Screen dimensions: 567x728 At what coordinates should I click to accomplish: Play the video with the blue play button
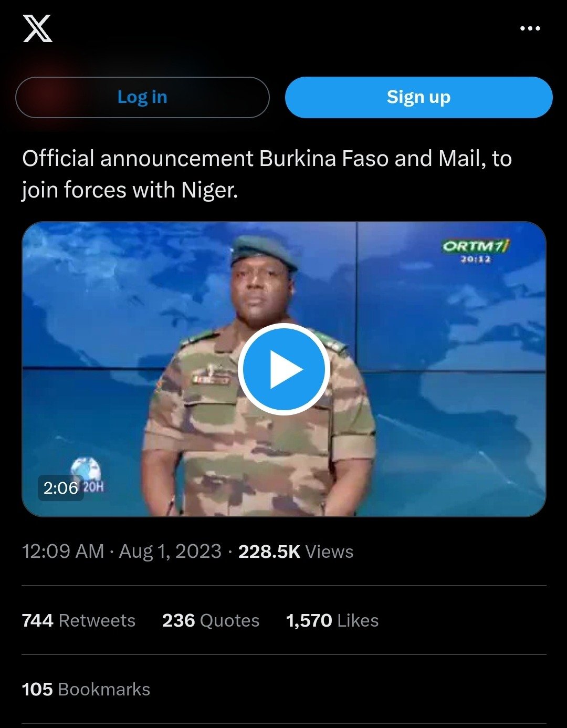tap(284, 369)
